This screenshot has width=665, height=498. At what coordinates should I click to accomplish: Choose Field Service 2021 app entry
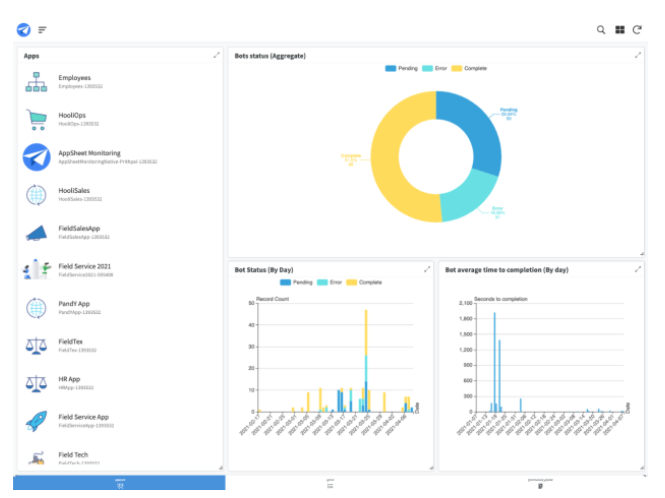[120, 270]
